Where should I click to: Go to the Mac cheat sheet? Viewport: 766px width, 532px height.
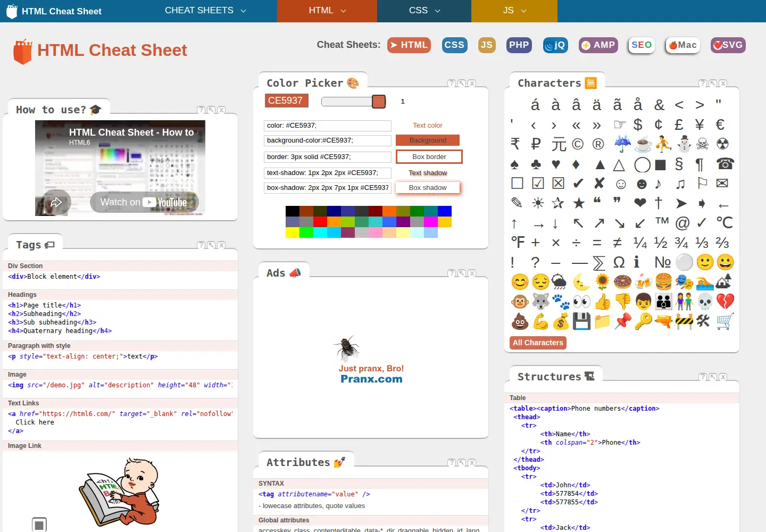pos(682,45)
